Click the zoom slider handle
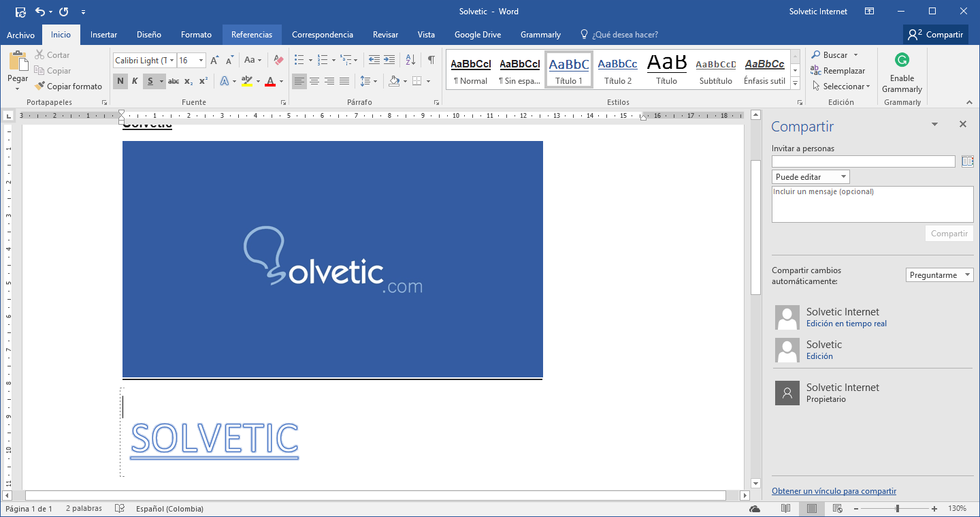This screenshot has width=980, height=517. pos(898,509)
